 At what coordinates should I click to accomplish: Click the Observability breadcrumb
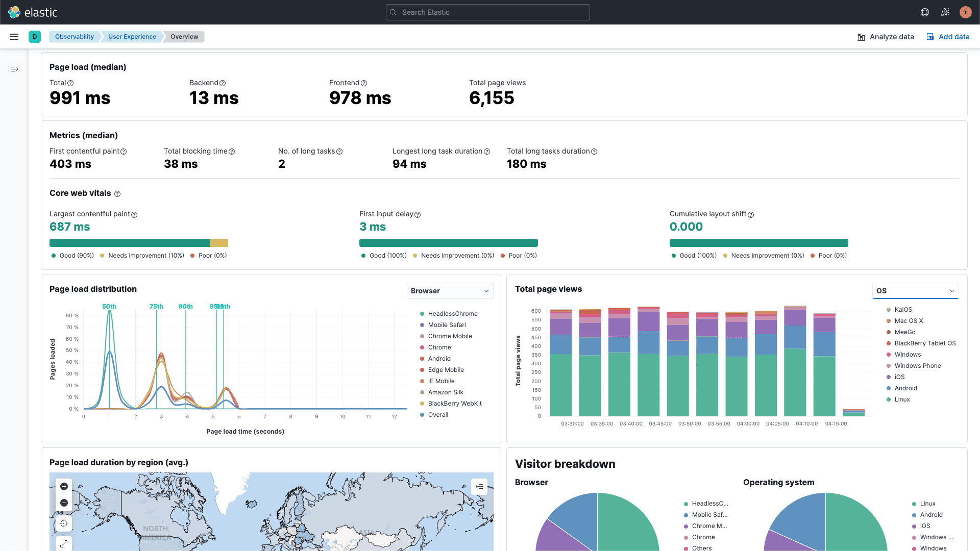tap(75, 36)
